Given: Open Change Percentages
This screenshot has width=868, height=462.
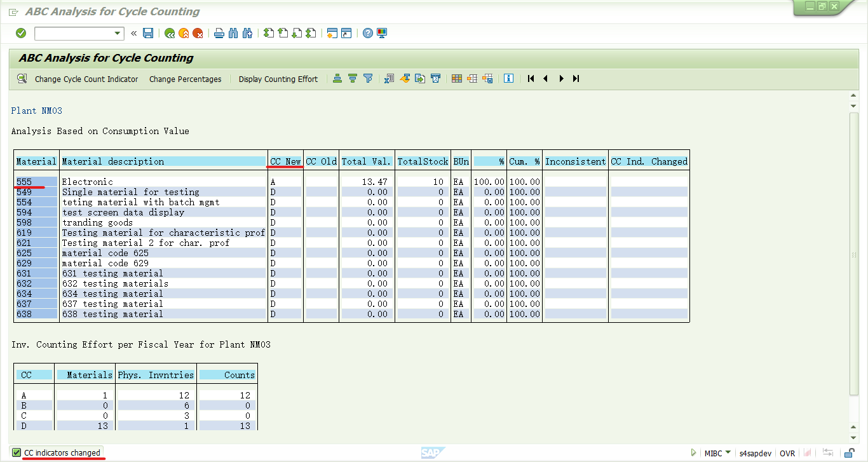Looking at the screenshot, I should pyautogui.click(x=185, y=79).
